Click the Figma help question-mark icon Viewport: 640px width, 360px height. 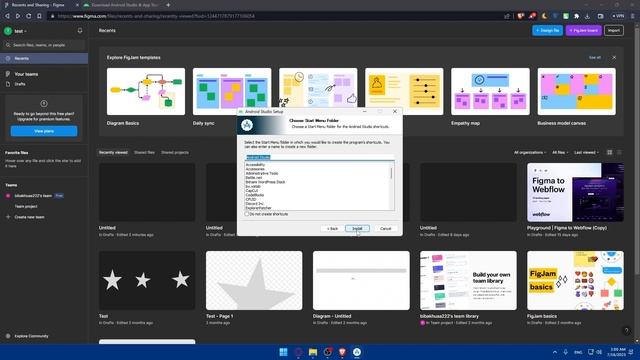click(x=627, y=331)
